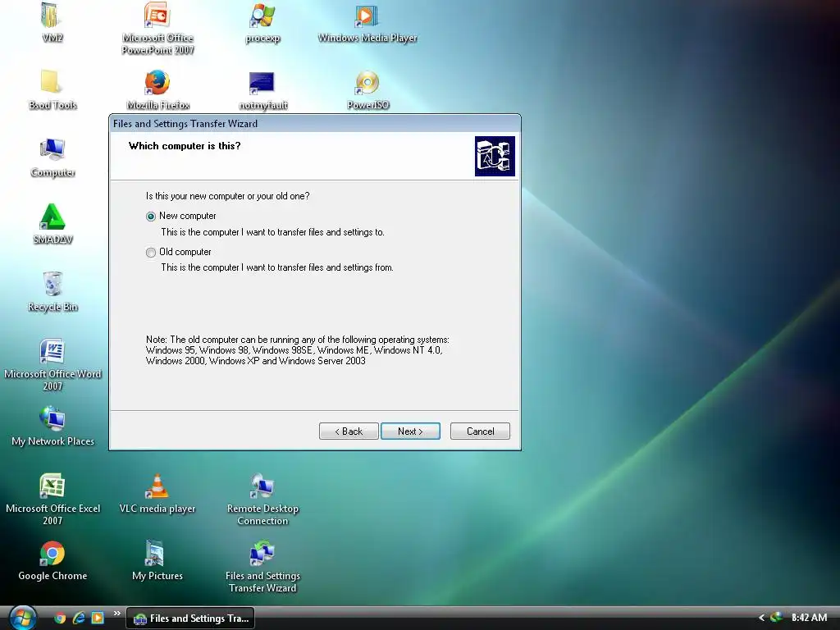Select the VLC media player icon
The width and height of the screenshot is (840, 630).
[157, 486]
